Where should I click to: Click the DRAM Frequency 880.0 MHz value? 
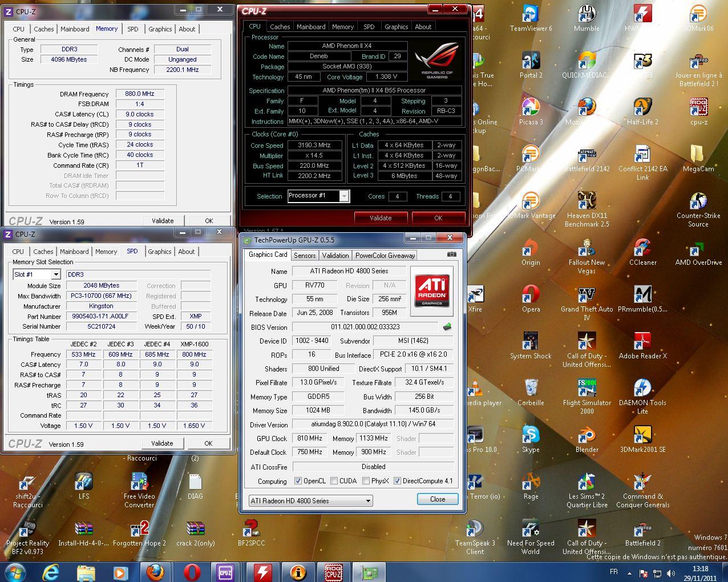pos(140,94)
